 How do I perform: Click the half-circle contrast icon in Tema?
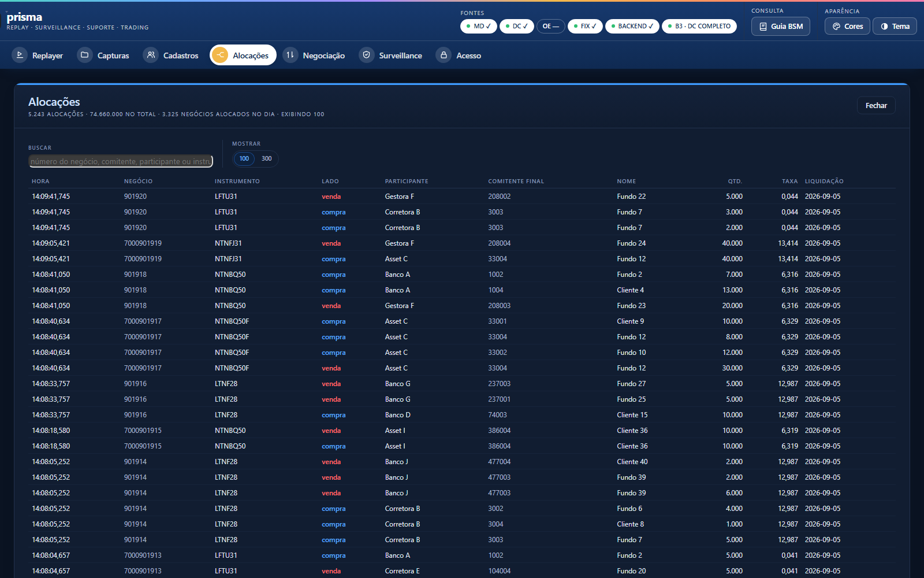tap(884, 27)
